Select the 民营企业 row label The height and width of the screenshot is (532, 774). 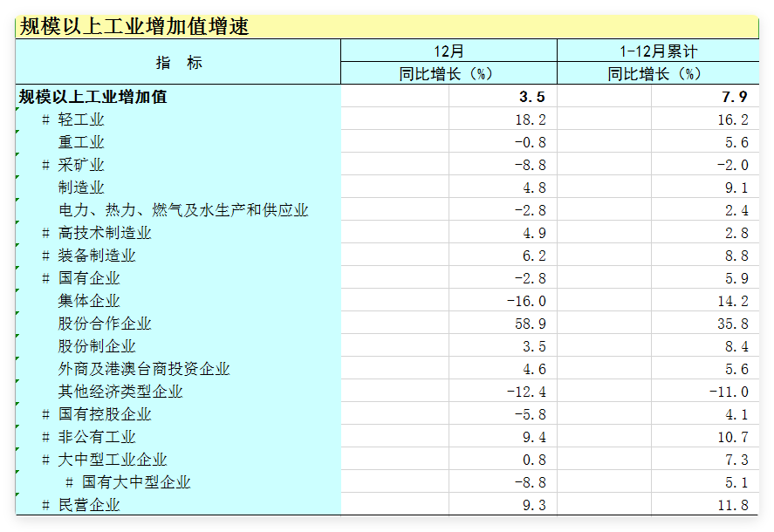click(x=89, y=505)
